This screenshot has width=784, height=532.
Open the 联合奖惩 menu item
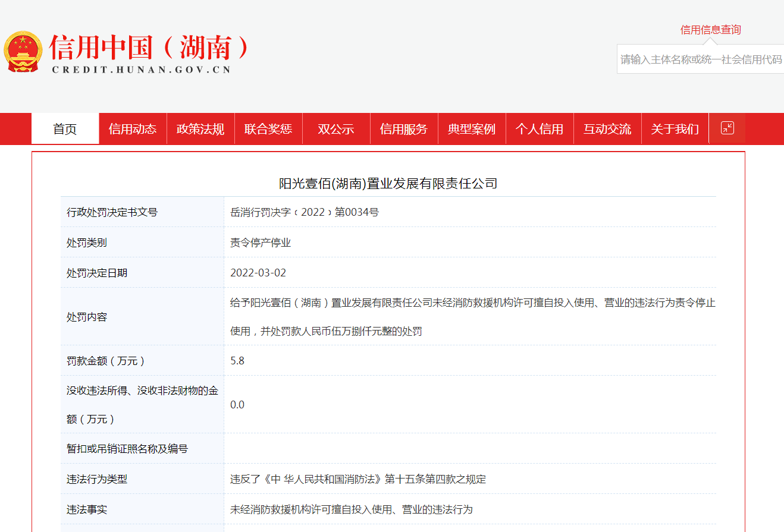[x=268, y=129]
